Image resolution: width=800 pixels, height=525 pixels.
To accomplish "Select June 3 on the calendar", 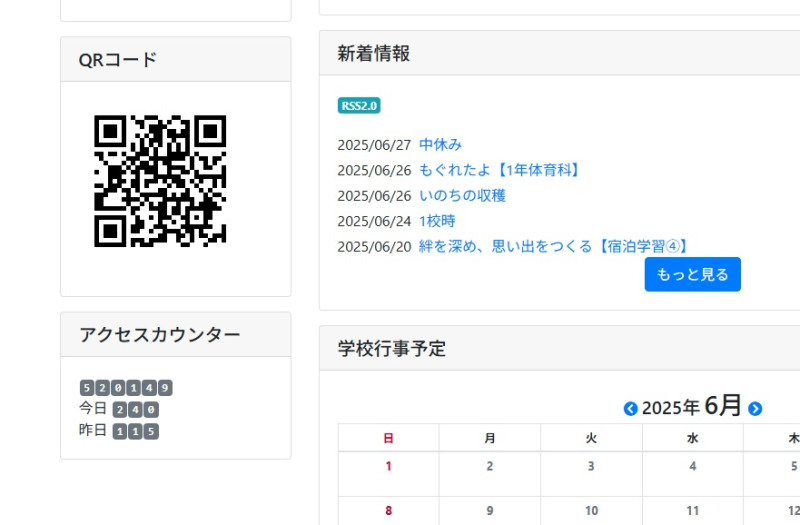I will (591, 466).
